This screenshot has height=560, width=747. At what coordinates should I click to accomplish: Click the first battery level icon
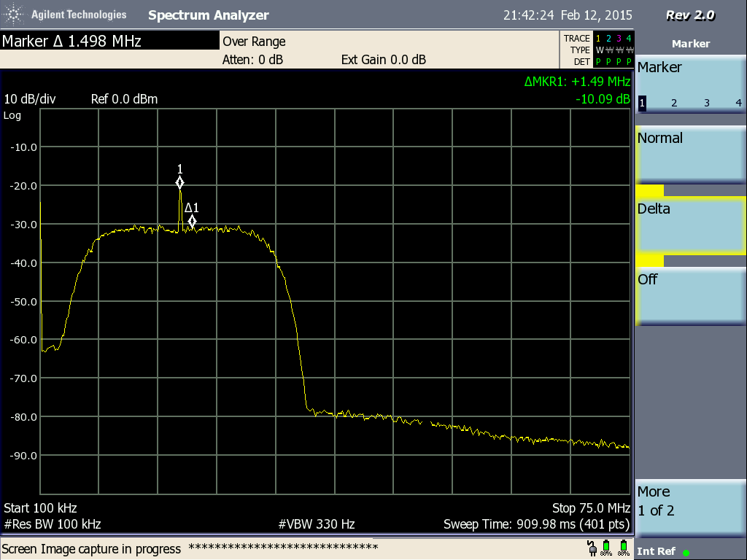tap(605, 548)
